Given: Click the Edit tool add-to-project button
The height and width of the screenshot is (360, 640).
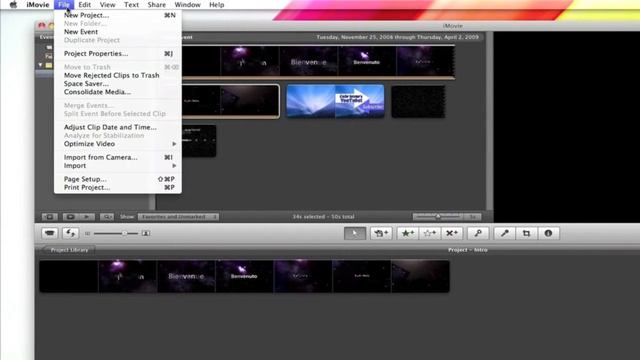Looking at the screenshot, I should [x=381, y=233].
